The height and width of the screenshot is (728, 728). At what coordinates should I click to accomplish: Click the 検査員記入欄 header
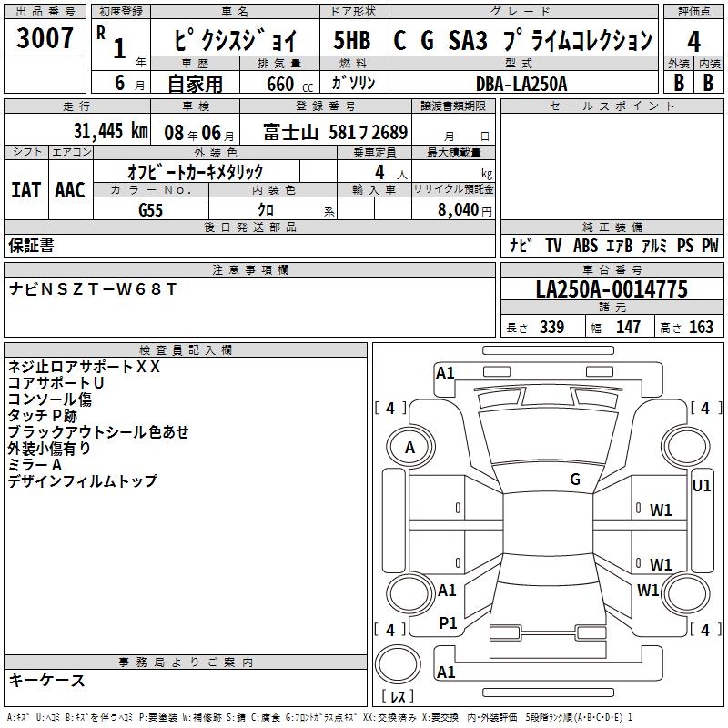pyautogui.click(x=186, y=349)
